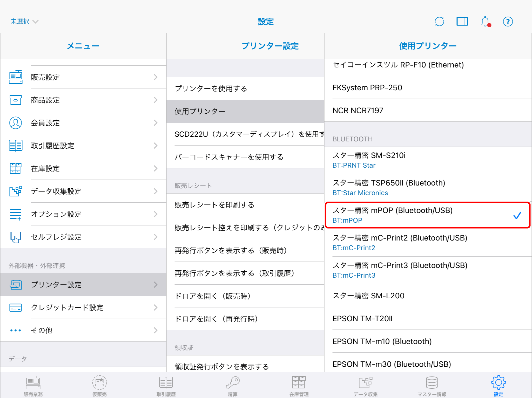Click the プリンター設定 row chevron

pos(156,285)
